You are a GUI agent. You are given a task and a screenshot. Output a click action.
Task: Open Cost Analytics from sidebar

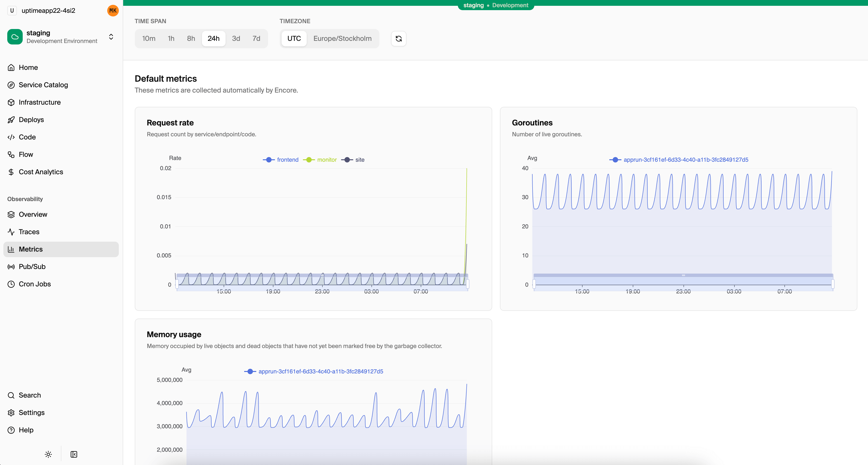(41, 172)
